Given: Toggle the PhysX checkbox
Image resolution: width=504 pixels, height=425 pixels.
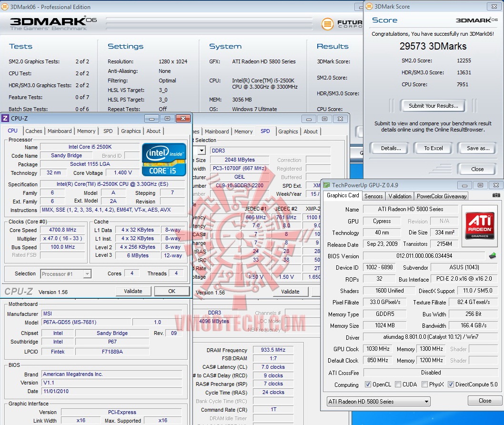Looking at the screenshot, I should (424, 385).
